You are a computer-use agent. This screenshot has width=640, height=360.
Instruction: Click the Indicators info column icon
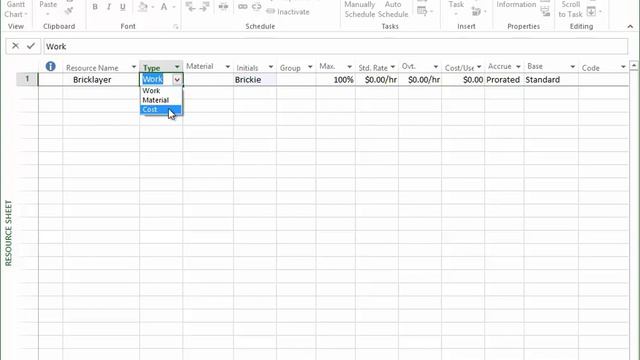(51, 66)
